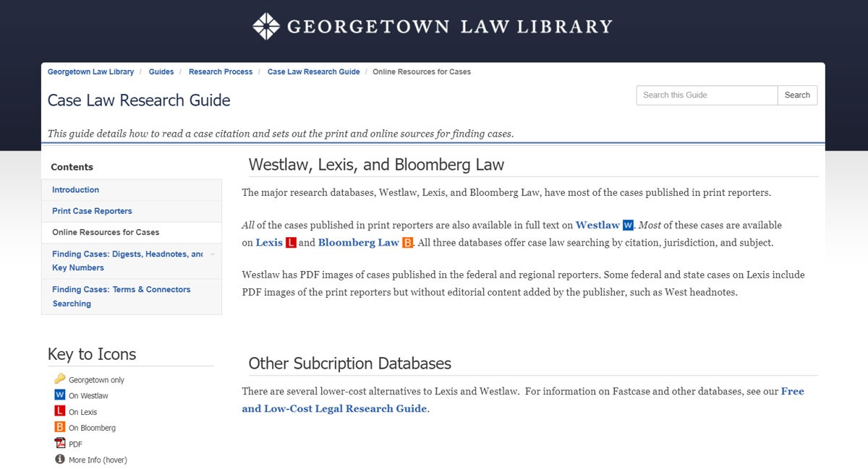Click the On Lexis icon in key
The image size is (868, 469).
pyautogui.click(x=60, y=411)
